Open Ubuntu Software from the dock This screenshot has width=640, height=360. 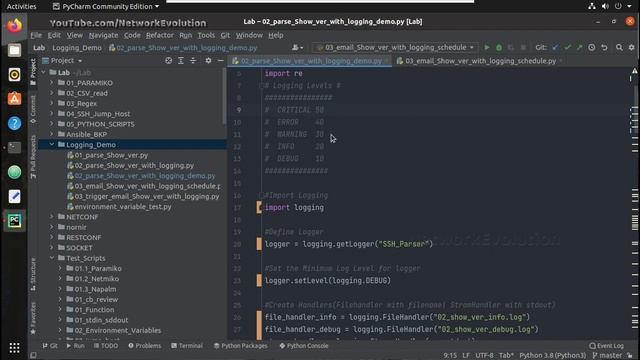point(14,99)
